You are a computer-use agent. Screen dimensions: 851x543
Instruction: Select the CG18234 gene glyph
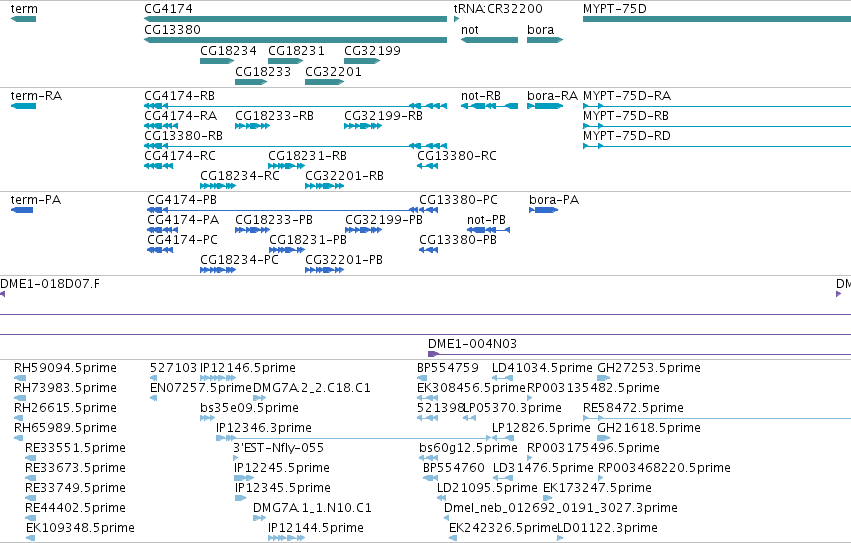(x=217, y=61)
